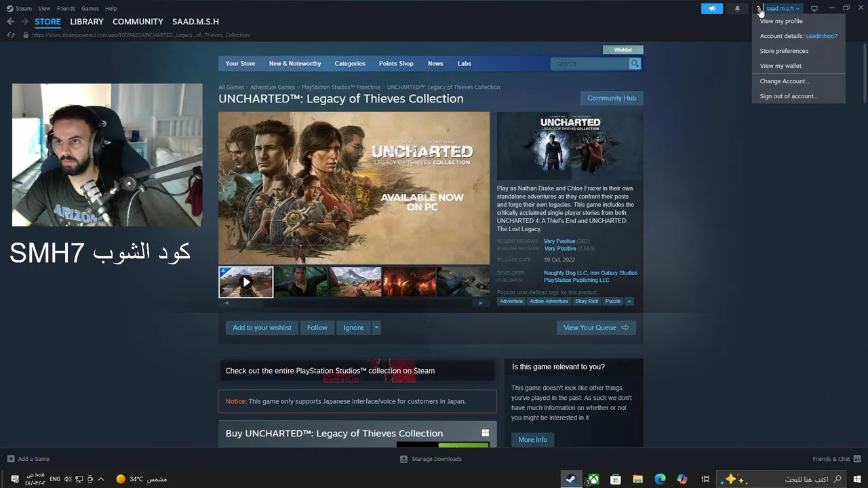Screen dimensions: 868x488
Task: Open the Games menu
Action: (90, 8)
